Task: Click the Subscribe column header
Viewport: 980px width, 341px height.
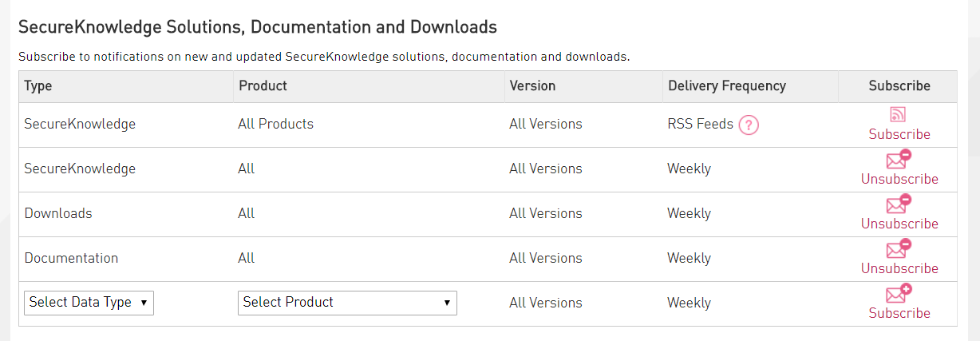Action: [899, 85]
